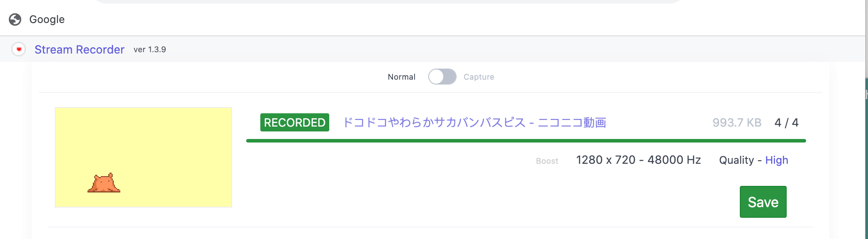Open the ドコドコやわらかサカバンバスピス video title link
This screenshot has height=239, width=868.
tap(474, 123)
